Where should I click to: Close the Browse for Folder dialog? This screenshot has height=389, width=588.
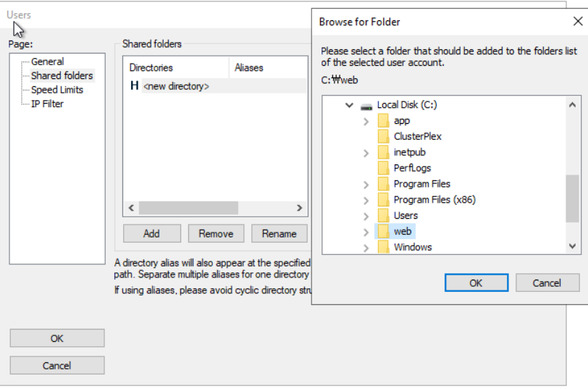tap(578, 22)
